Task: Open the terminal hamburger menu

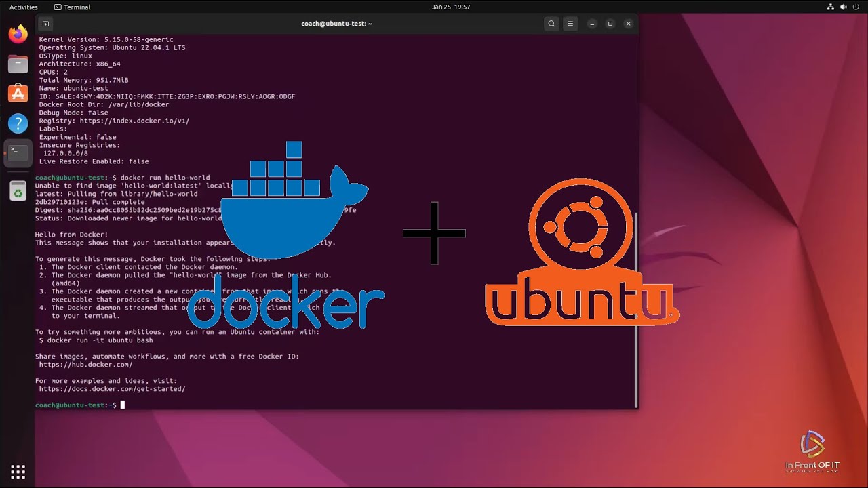Action: tap(570, 23)
